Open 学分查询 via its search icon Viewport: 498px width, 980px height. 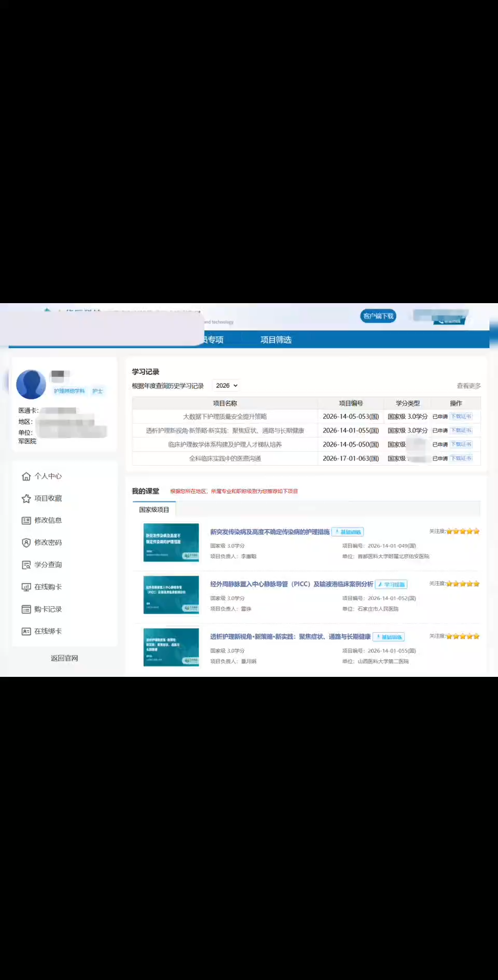click(x=26, y=565)
